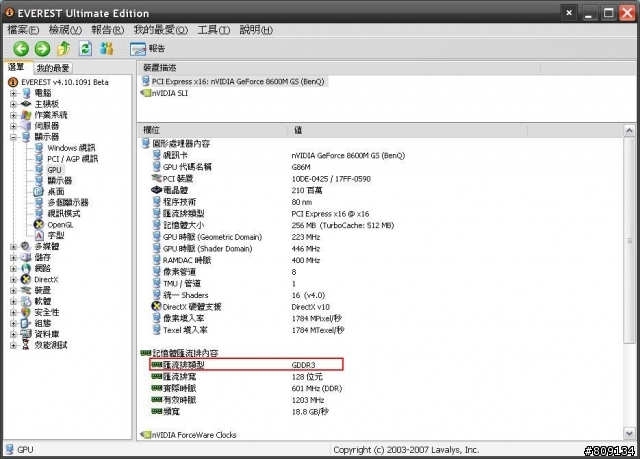This screenshot has height=459, width=640.
Task: Click the green Forward arrow toolbar icon
Action: (42, 49)
